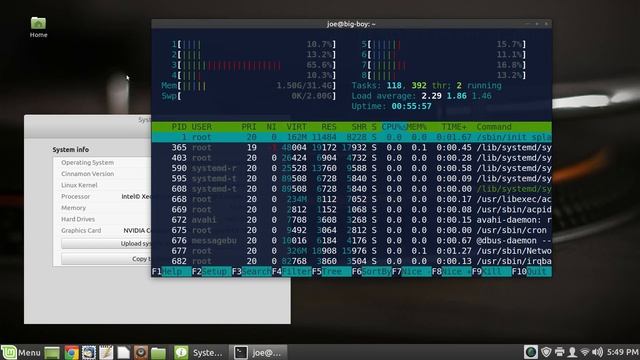Select process row with PID 608

tap(351, 189)
